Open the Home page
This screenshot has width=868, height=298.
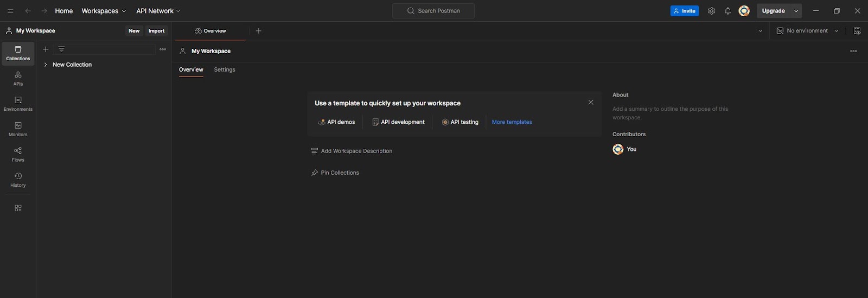click(x=64, y=11)
